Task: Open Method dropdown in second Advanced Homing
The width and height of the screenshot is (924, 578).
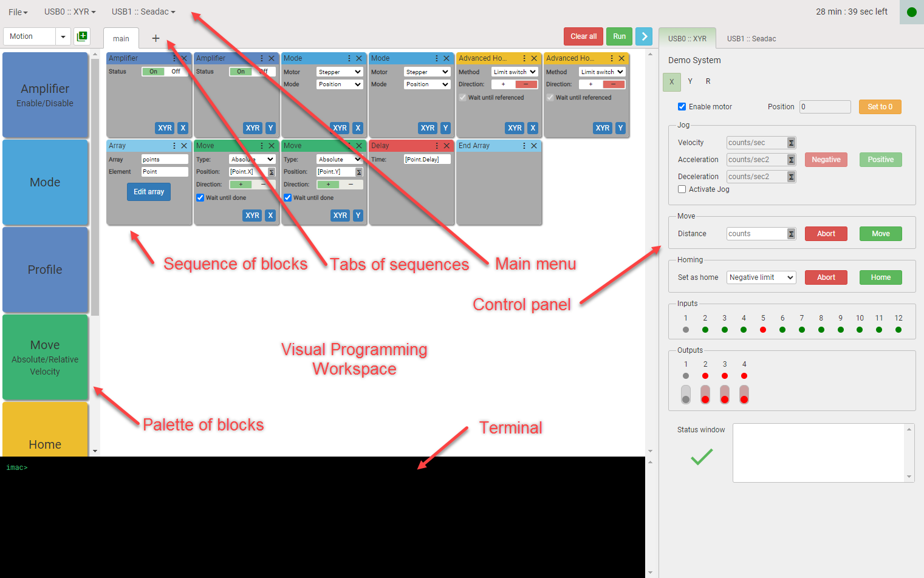Action: (x=602, y=72)
